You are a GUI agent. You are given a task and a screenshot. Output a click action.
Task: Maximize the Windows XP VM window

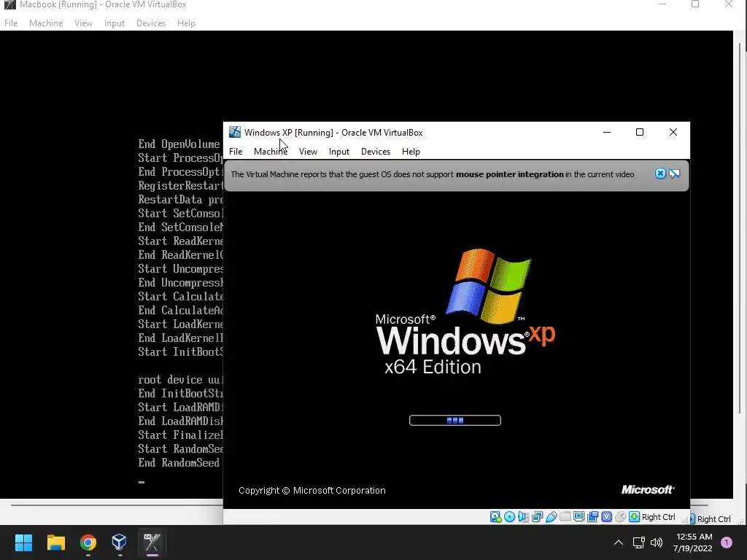click(640, 133)
